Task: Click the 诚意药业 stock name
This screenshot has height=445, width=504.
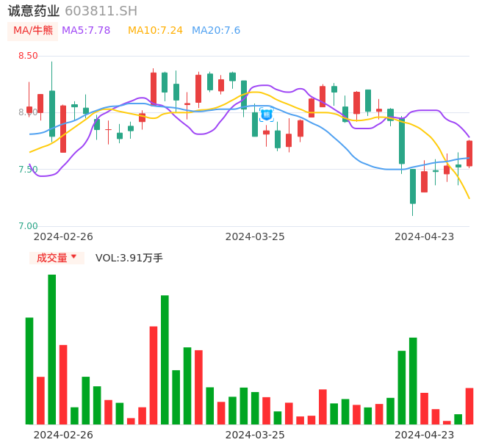Action: (34, 11)
